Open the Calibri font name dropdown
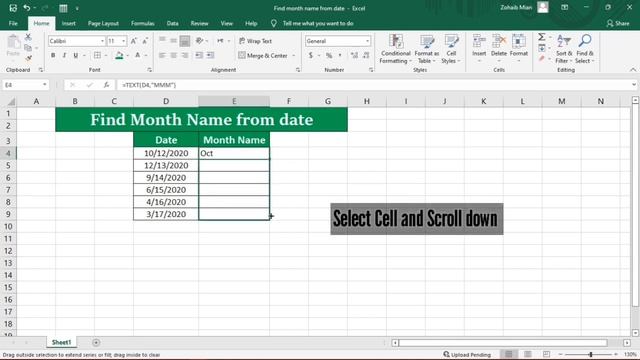This screenshot has width=640, height=360. 102,41
